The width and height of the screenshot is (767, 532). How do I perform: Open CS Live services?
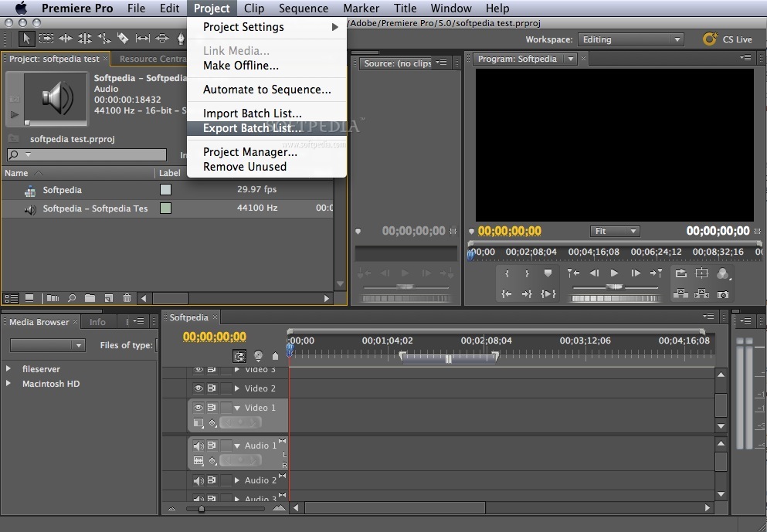point(728,39)
